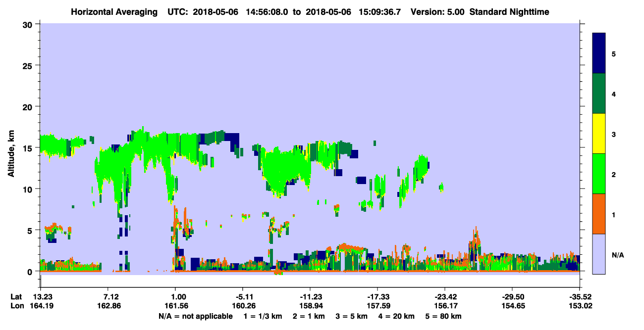Image resolution: width=644 pixels, height=330 pixels.
Task: Click the 'Standard Nighttime' label
Action: (x=508, y=11)
